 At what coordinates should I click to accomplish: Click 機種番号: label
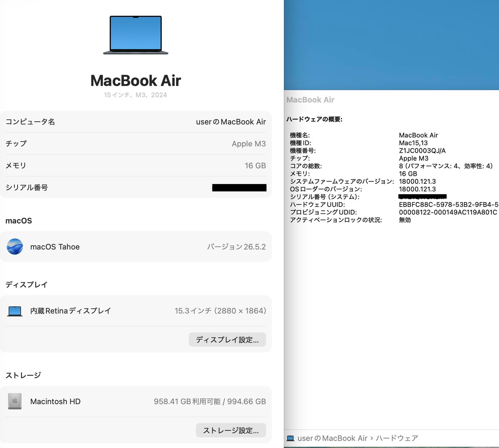click(303, 151)
